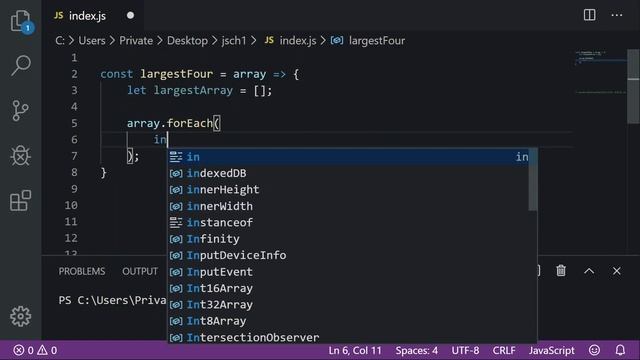Select innerHeight suggestion
The image size is (640, 360).
348,189
